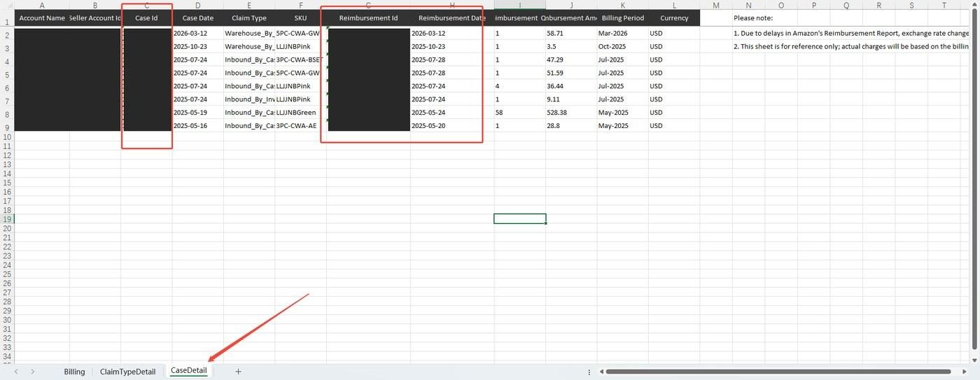Select column D header
This screenshot has height=380, width=980.
coord(198,5)
